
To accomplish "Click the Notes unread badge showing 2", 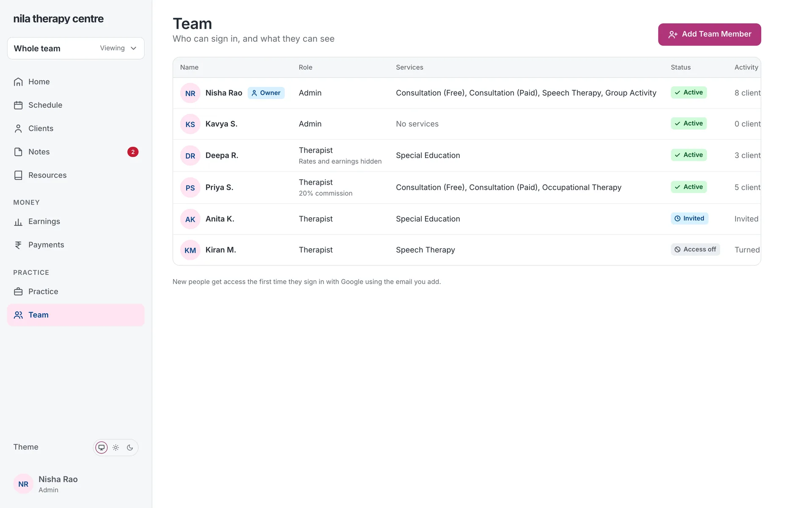I will 133,152.
